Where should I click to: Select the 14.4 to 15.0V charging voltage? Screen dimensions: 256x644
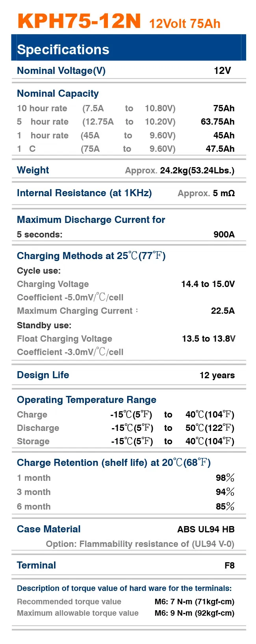[x=208, y=284]
